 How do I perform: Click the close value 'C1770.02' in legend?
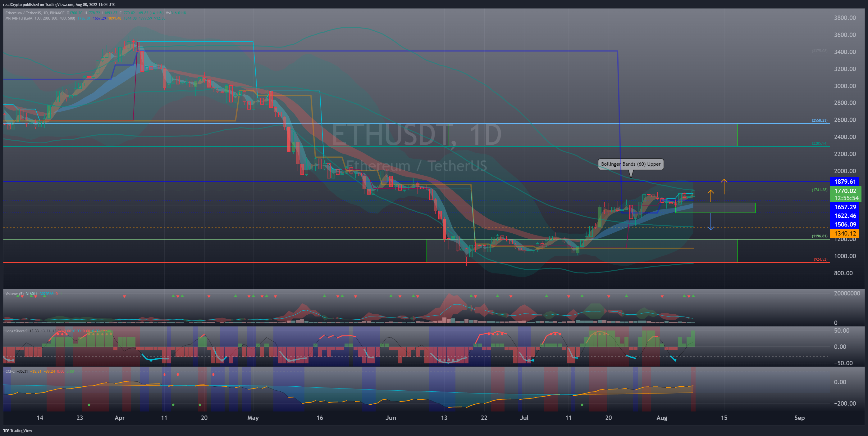[x=127, y=13]
